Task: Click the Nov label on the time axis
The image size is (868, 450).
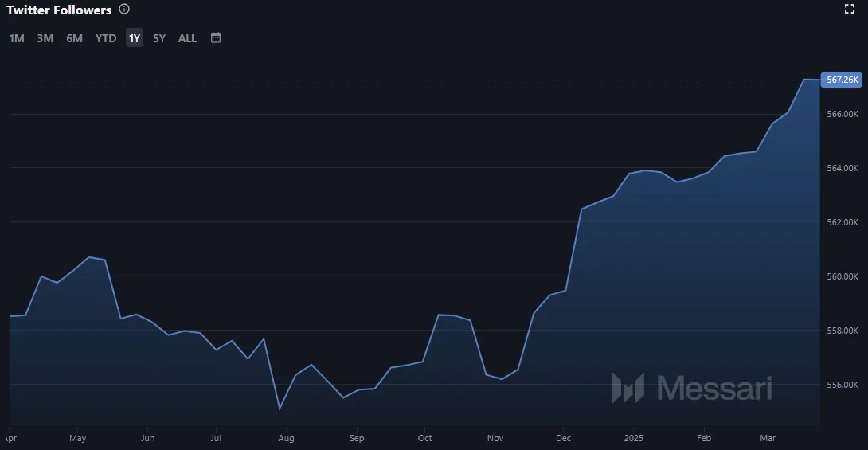Action: tap(495, 438)
